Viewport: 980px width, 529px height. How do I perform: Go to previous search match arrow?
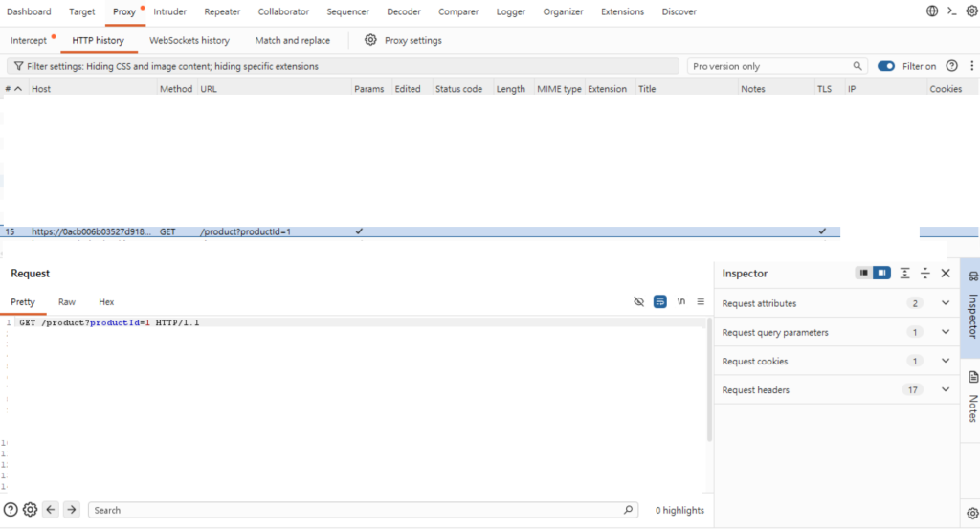point(51,510)
